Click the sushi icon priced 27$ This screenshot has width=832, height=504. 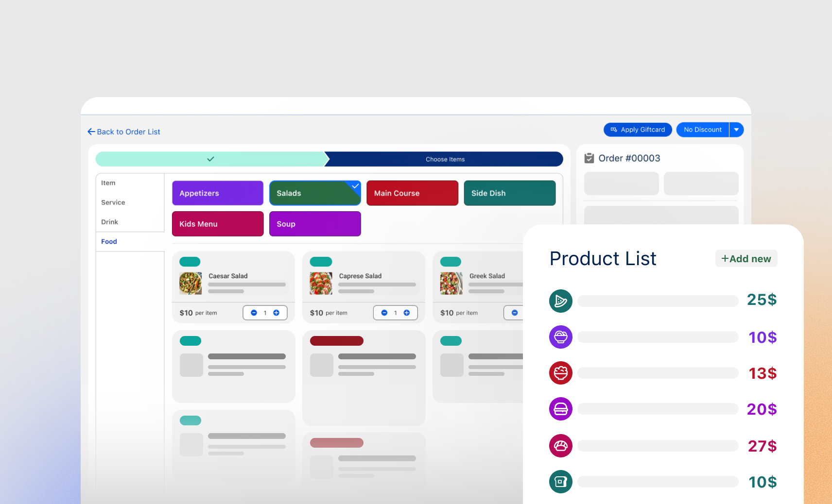coord(560,446)
